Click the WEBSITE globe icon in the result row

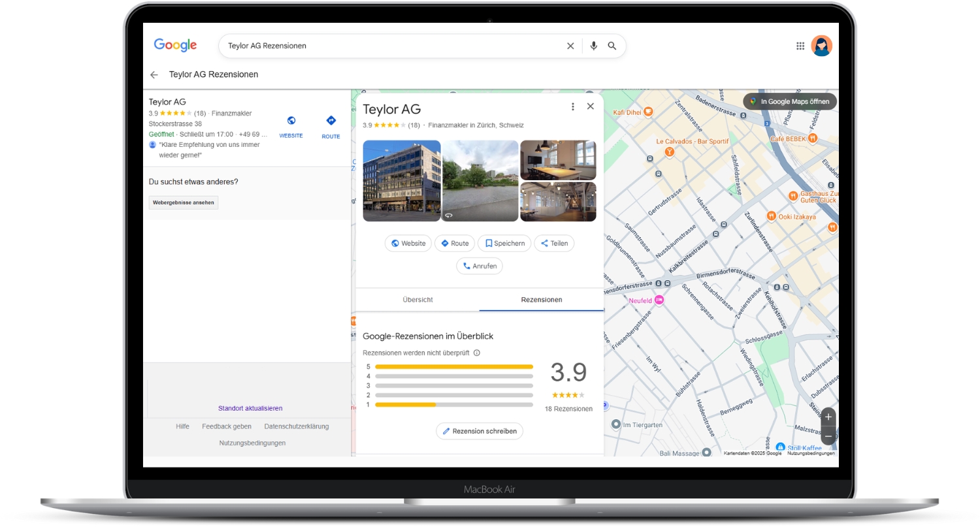pyautogui.click(x=291, y=120)
